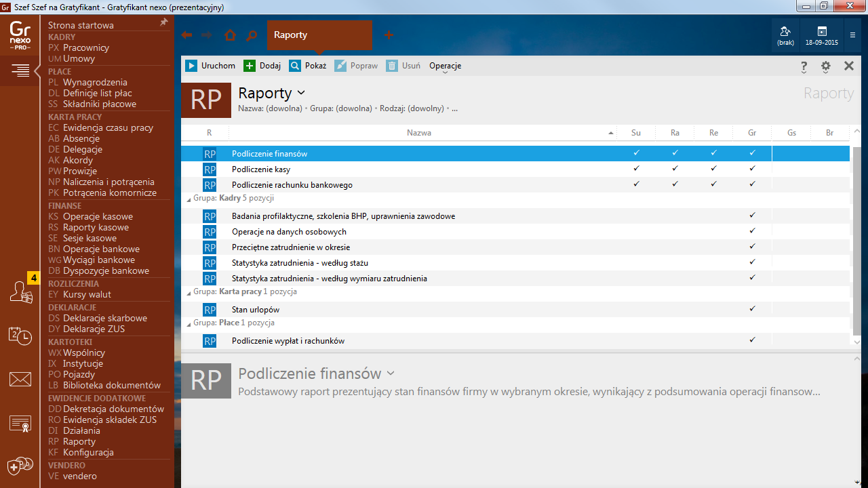Select the Raporty tab at top

(x=291, y=35)
